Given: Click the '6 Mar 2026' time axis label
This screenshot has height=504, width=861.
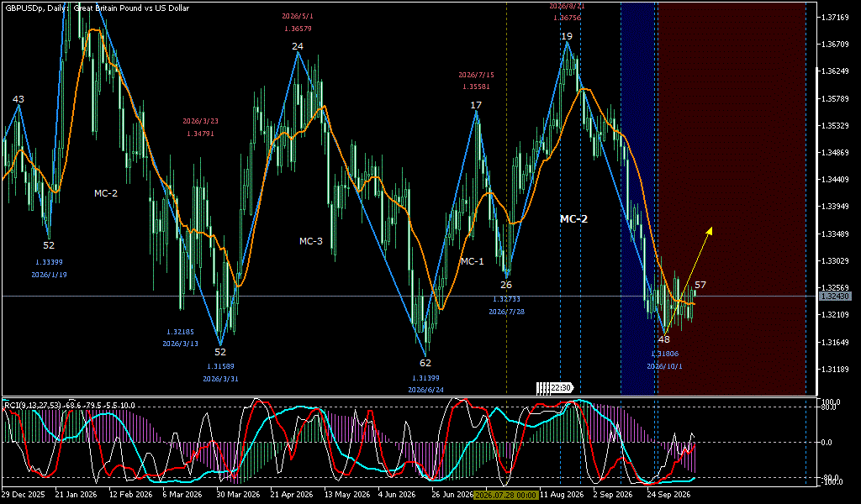Looking at the screenshot, I should [182, 495].
